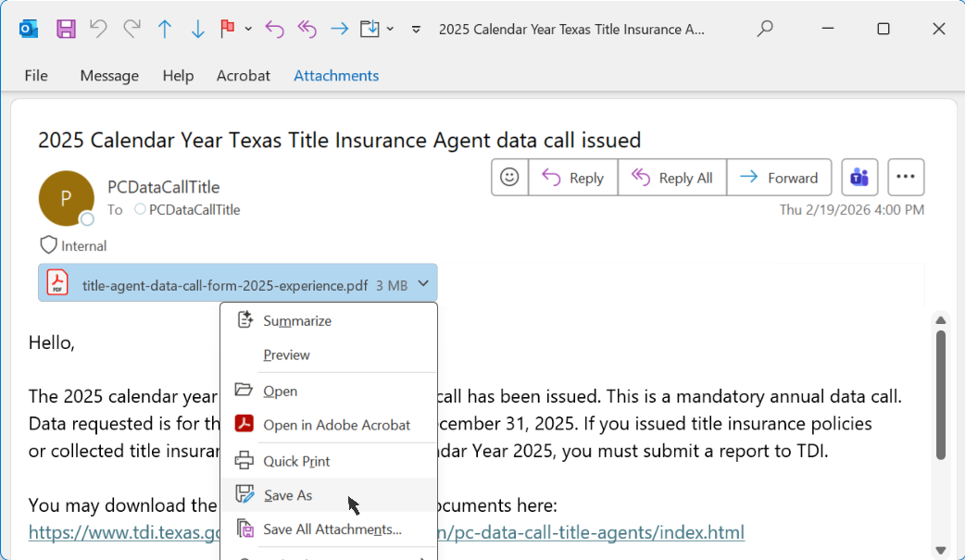The image size is (965, 560).
Task: Click the message body vertical scrollbar thumb
Action: [x=941, y=395]
